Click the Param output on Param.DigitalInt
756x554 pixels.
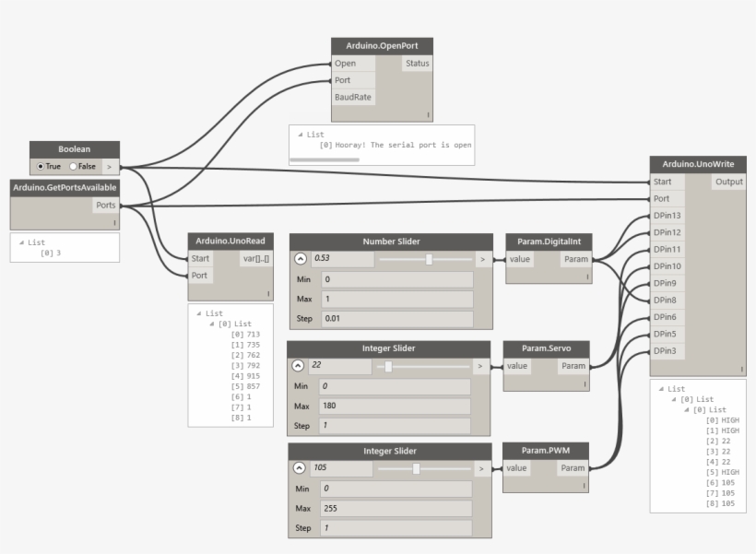[576, 259]
